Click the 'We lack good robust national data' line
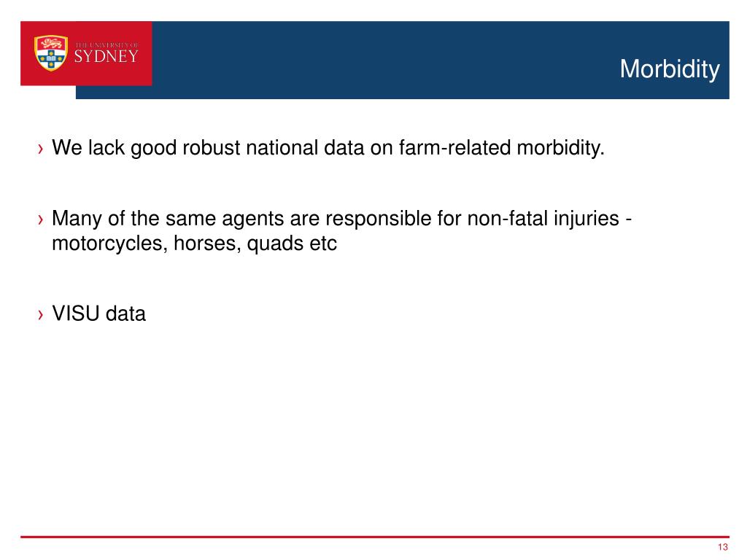This screenshot has height=560, width=747. tap(328, 148)
